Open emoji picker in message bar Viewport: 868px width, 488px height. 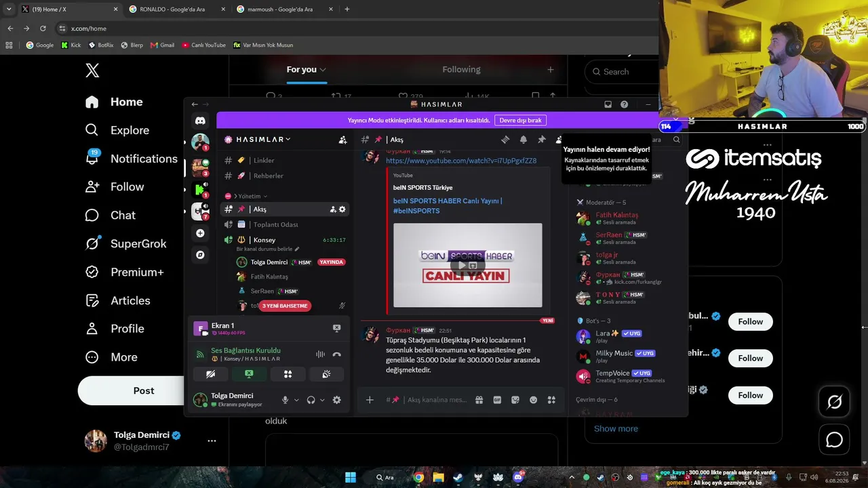click(534, 400)
